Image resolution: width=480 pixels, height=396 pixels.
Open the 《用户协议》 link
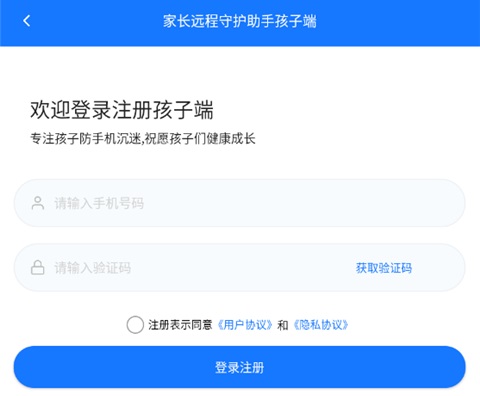[245, 325]
